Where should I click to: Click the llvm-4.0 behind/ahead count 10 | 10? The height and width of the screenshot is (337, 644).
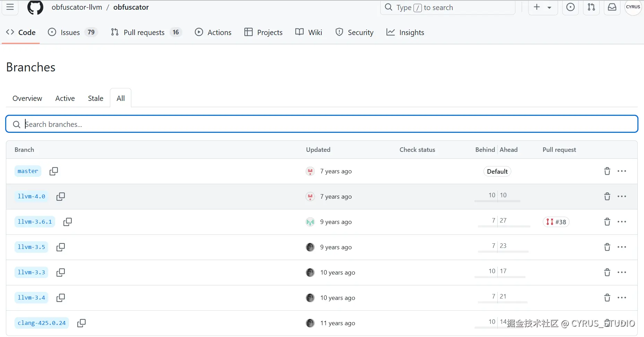tap(497, 196)
